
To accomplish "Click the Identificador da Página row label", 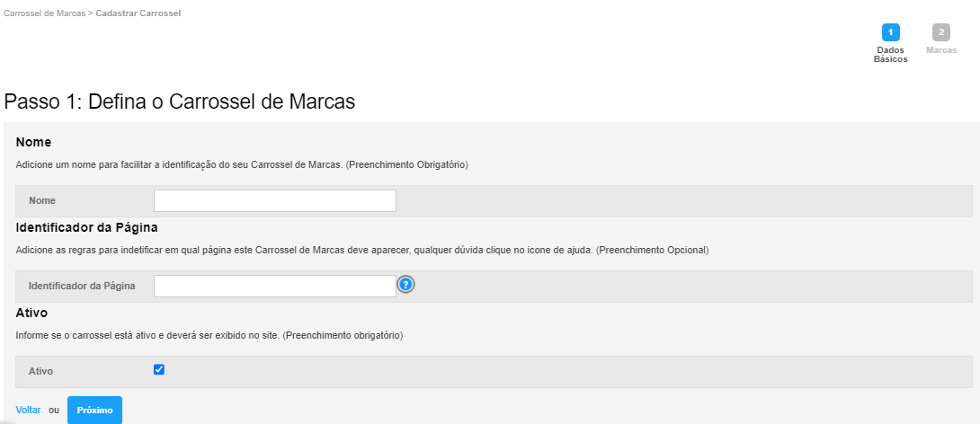I will 82,286.
